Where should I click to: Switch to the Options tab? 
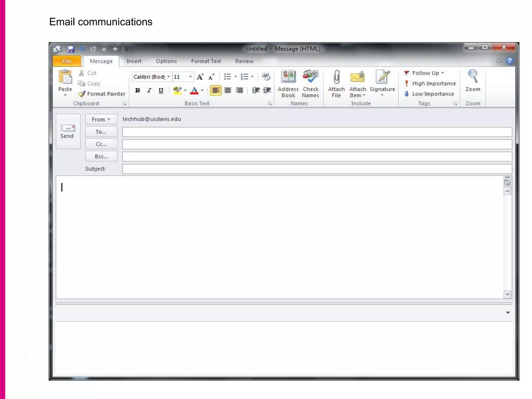point(166,61)
